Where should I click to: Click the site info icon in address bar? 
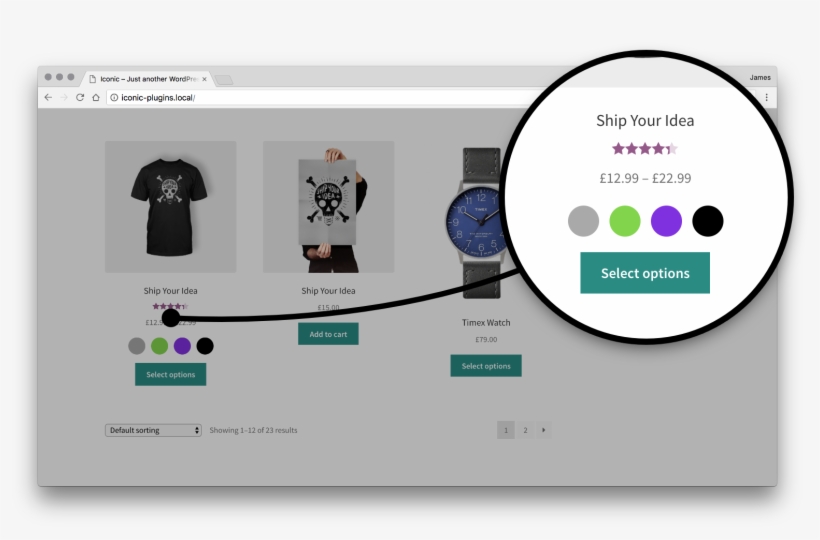[114, 97]
